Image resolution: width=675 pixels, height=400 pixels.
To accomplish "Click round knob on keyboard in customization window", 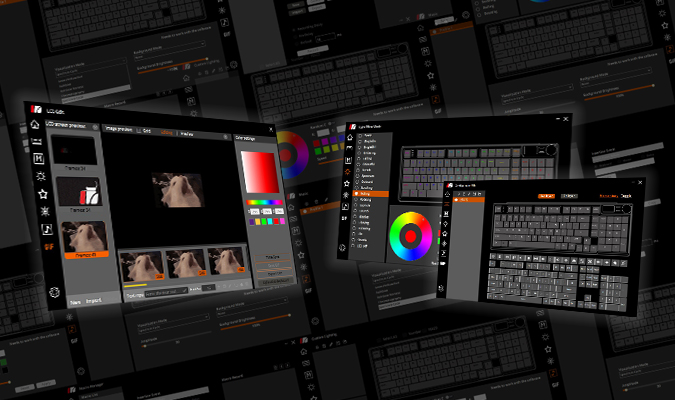I will (627, 209).
